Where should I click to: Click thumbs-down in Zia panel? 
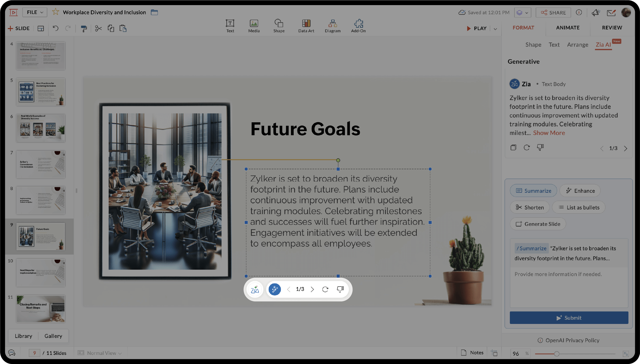[x=540, y=147]
